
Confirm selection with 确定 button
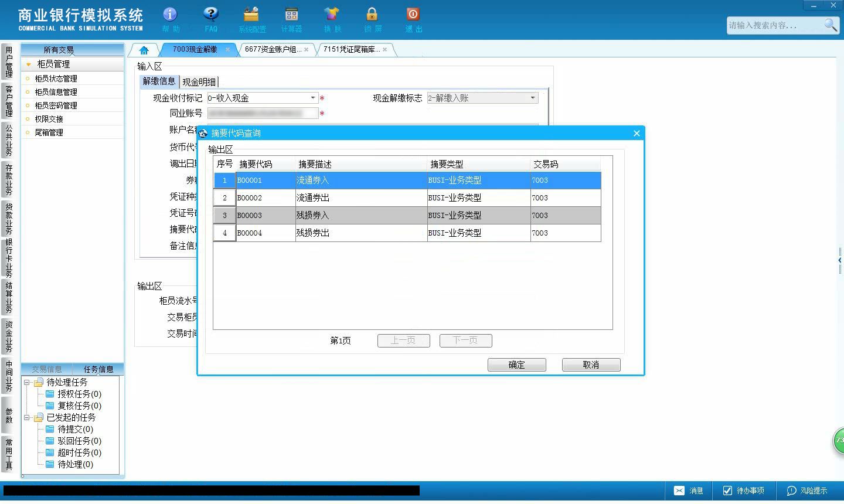pyautogui.click(x=517, y=365)
